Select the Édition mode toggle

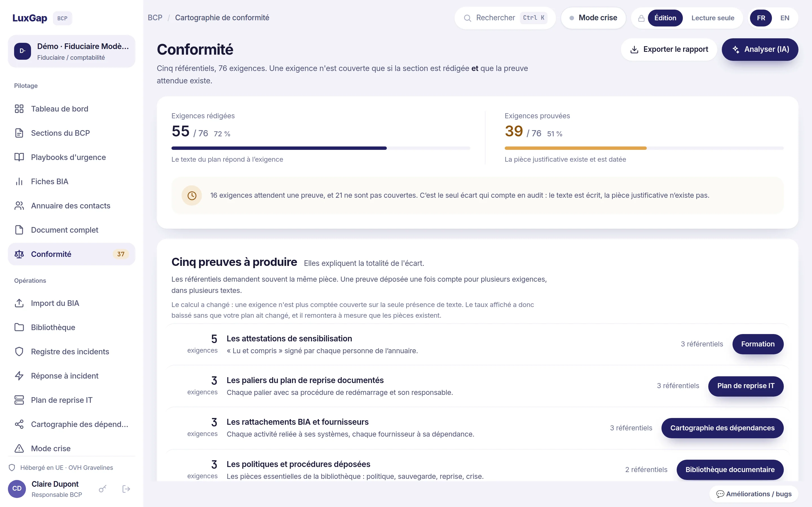tap(665, 18)
